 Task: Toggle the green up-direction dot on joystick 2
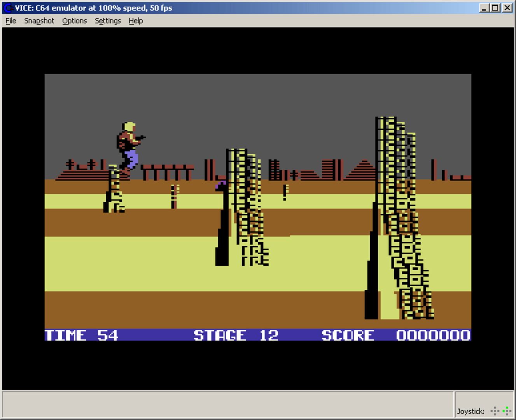[x=507, y=408]
